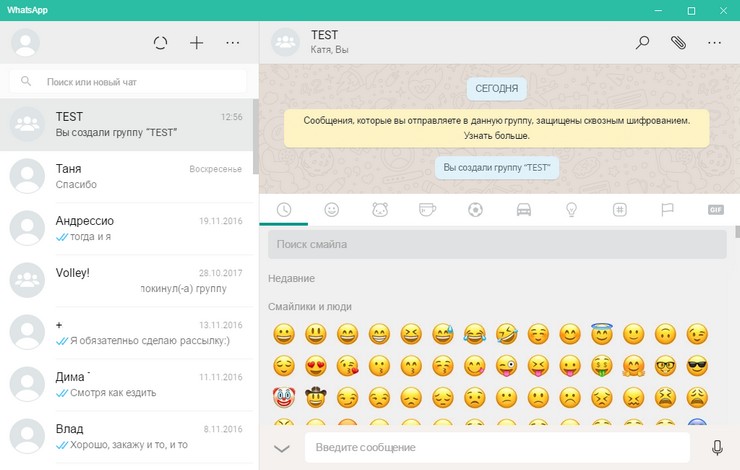Screen dimensions: 740x470
Task: Select the GIF tab
Action: (715, 210)
